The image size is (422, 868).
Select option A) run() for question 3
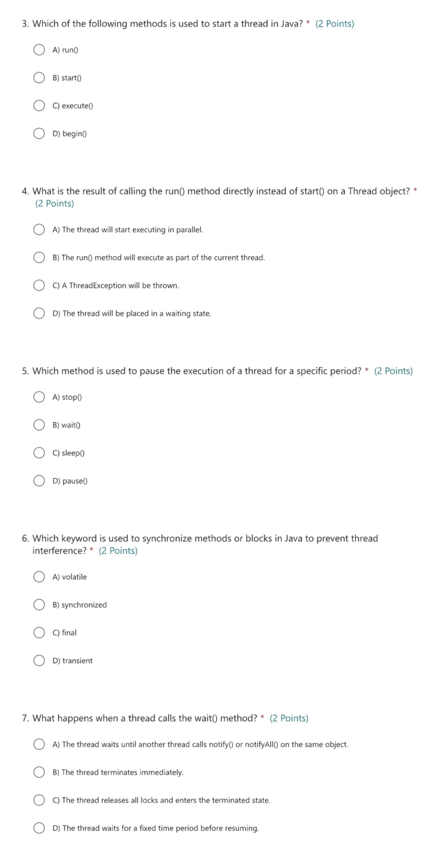[x=39, y=49]
